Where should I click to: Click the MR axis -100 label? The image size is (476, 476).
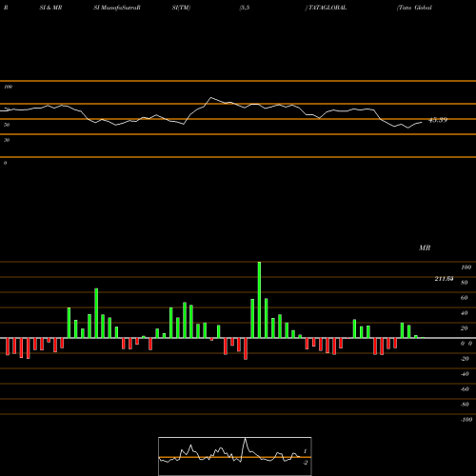click(466, 420)
